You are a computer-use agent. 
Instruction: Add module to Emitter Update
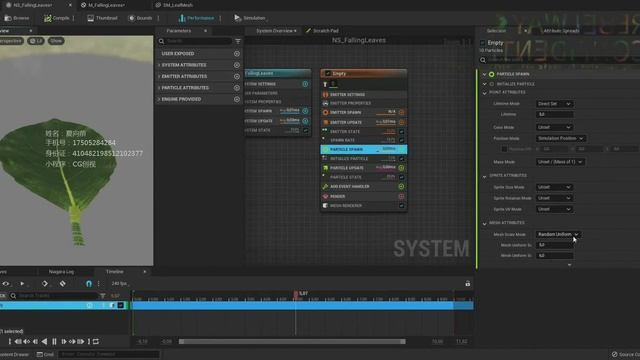402,122
